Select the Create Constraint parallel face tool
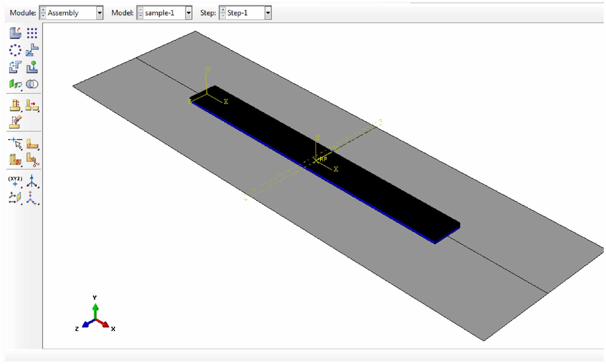The image size is (606, 364). point(15,84)
